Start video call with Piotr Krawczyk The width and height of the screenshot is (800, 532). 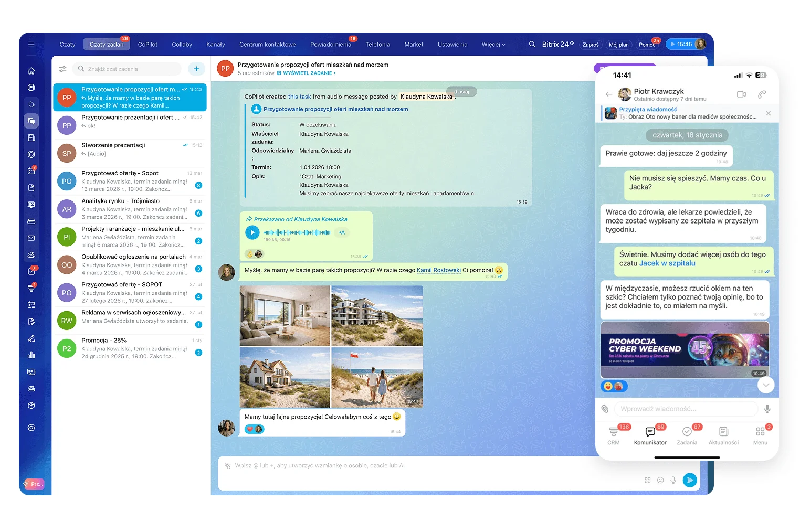click(x=741, y=94)
